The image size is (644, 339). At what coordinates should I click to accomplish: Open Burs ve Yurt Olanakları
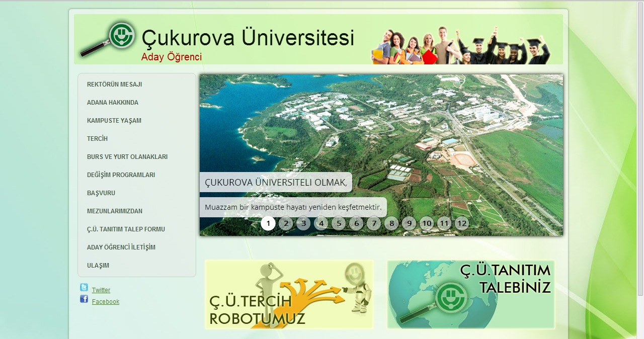[x=127, y=157]
